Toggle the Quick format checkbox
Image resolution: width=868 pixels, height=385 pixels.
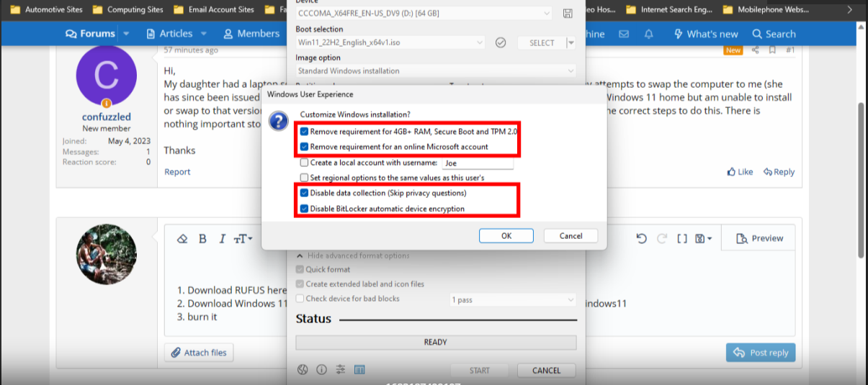[x=300, y=270]
